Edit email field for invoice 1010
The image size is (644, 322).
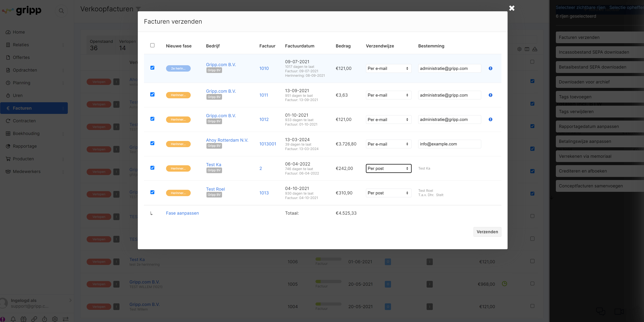pyautogui.click(x=449, y=68)
